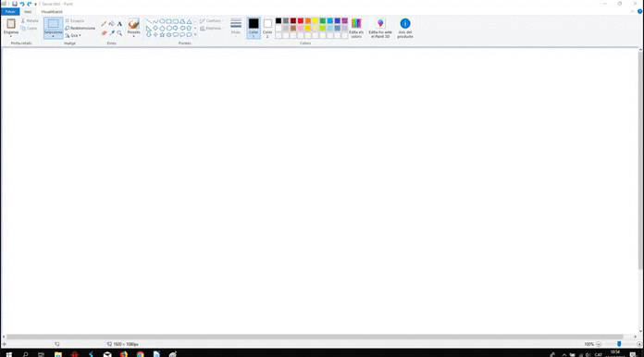Pick the diamond shape
Screen dimensions: 644x357
[x=155, y=29]
